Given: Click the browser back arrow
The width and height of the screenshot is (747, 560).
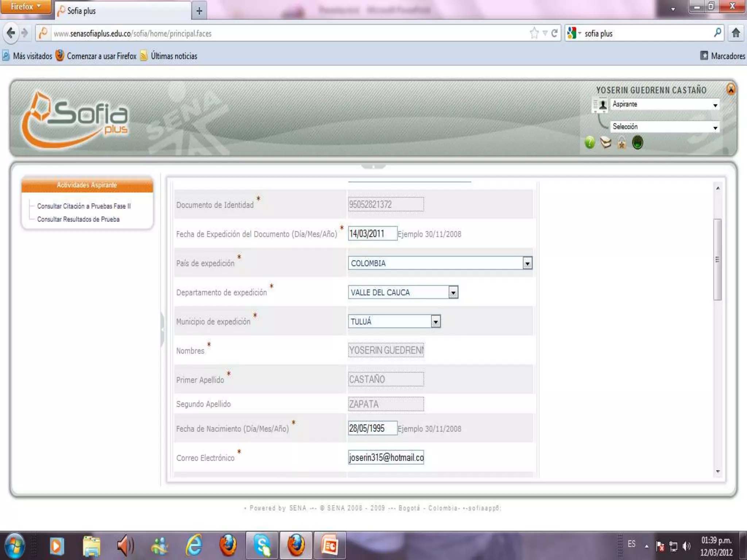Looking at the screenshot, I should 11,33.
